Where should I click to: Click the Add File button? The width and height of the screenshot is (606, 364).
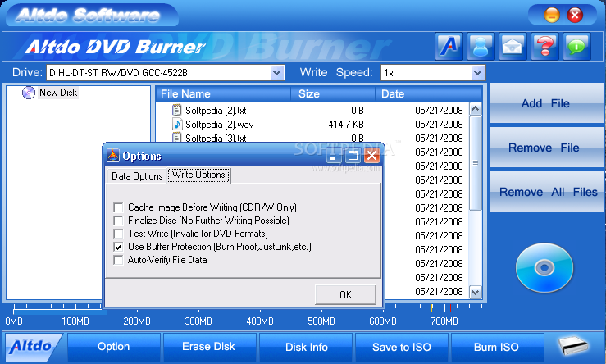coord(545,103)
